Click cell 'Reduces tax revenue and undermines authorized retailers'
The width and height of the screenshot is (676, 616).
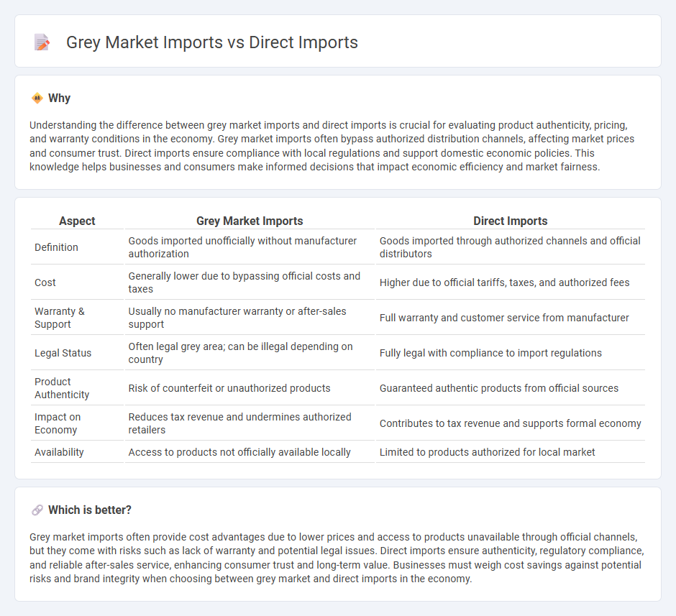pos(250,423)
